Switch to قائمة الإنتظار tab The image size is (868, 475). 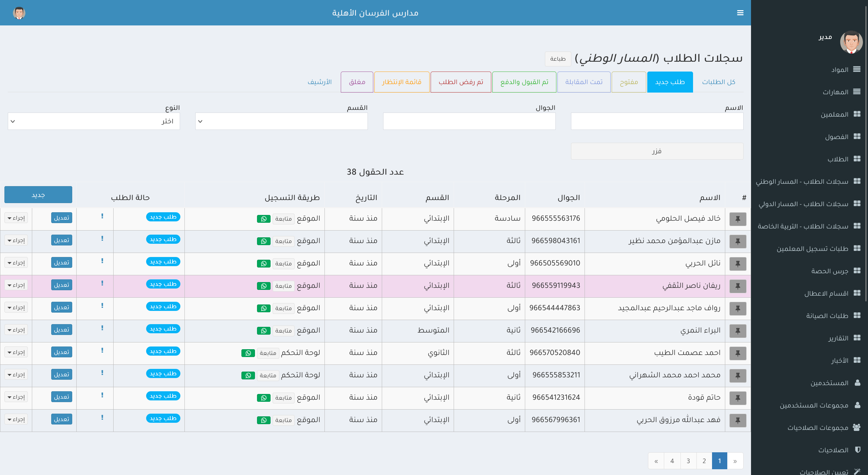(x=402, y=82)
